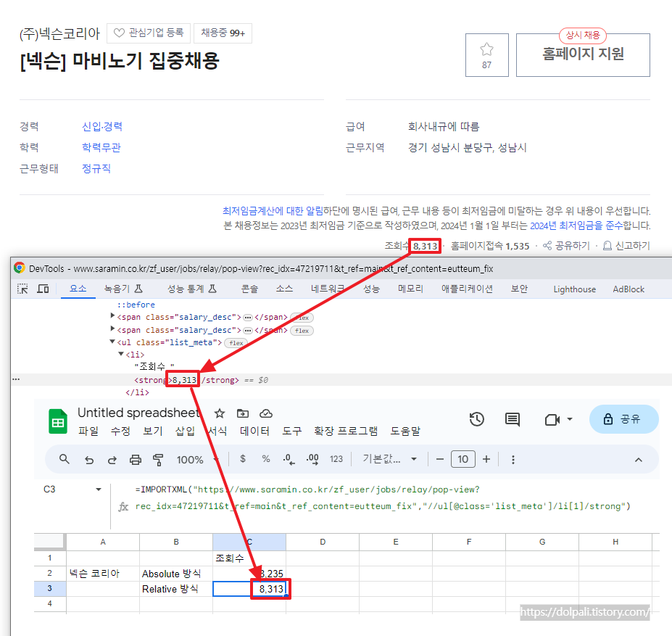Star the job posting with 87 count
The height and width of the screenshot is (636, 672).
pos(486,49)
